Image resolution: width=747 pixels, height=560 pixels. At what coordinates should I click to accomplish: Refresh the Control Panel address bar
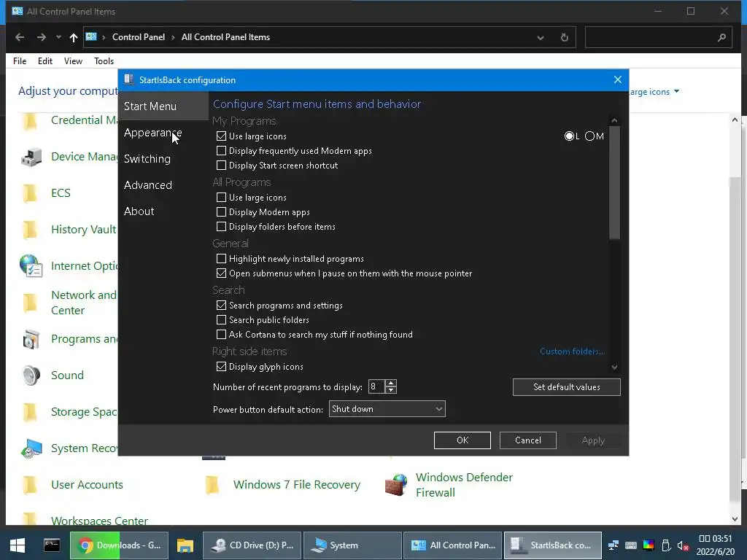click(565, 37)
